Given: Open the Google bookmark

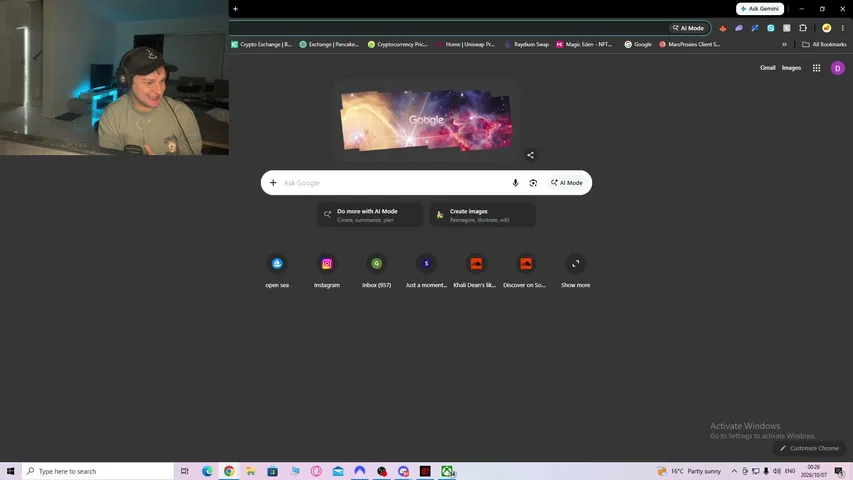Looking at the screenshot, I should 638,44.
